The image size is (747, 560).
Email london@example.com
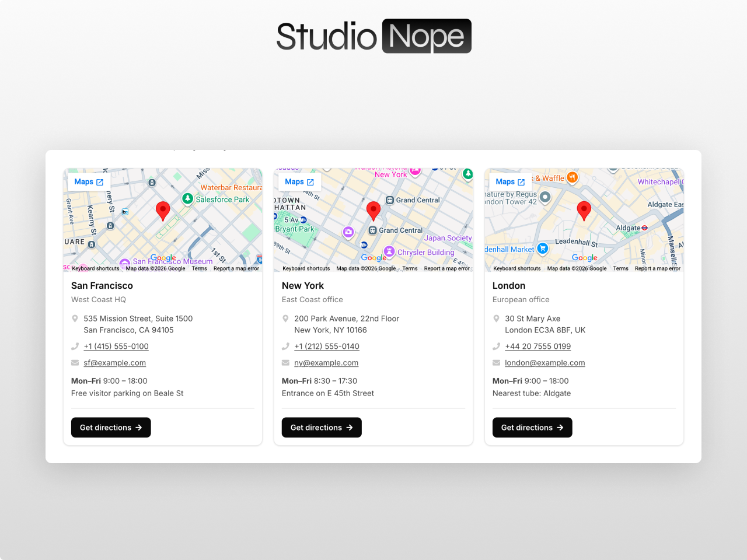(545, 363)
